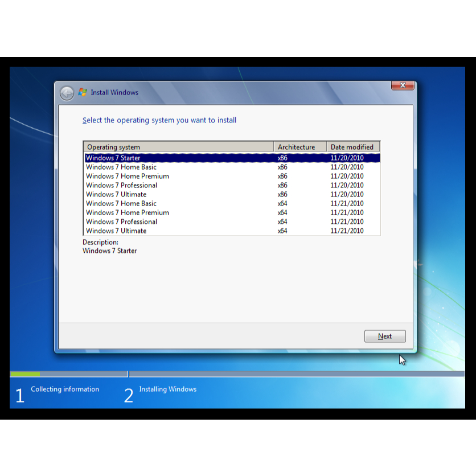Image resolution: width=476 pixels, height=476 pixels.
Task: Click the 'Installing Windows' step label
Action: click(x=167, y=389)
